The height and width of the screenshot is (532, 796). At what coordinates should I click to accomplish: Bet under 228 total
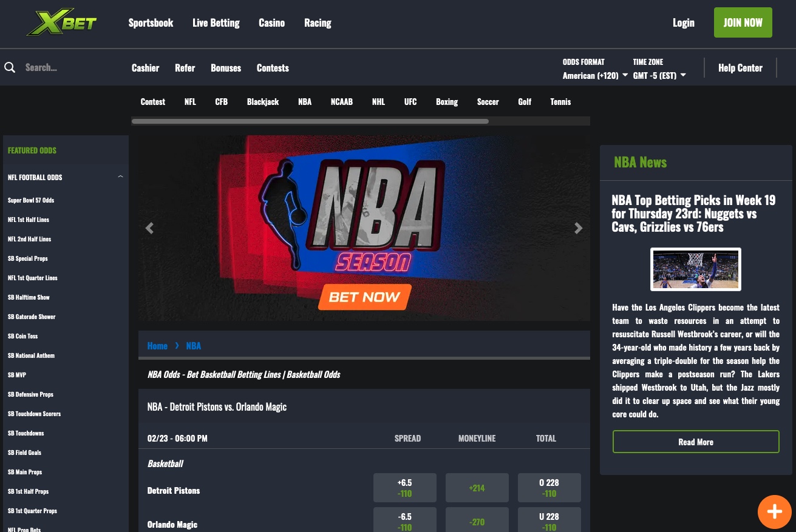[x=549, y=520]
